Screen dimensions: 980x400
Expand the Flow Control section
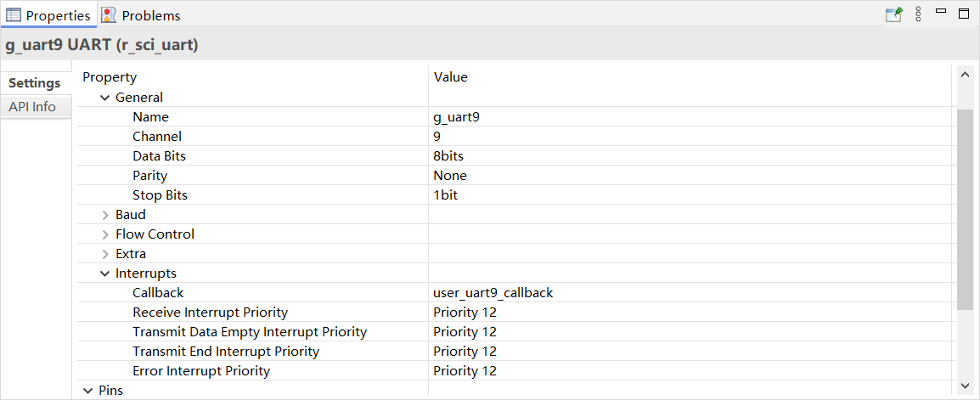(x=105, y=234)
